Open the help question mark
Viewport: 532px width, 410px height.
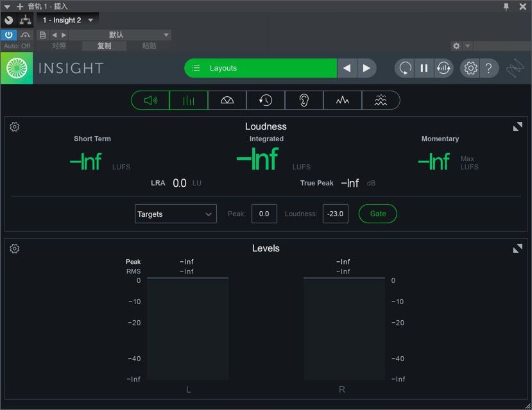(488, 68)
